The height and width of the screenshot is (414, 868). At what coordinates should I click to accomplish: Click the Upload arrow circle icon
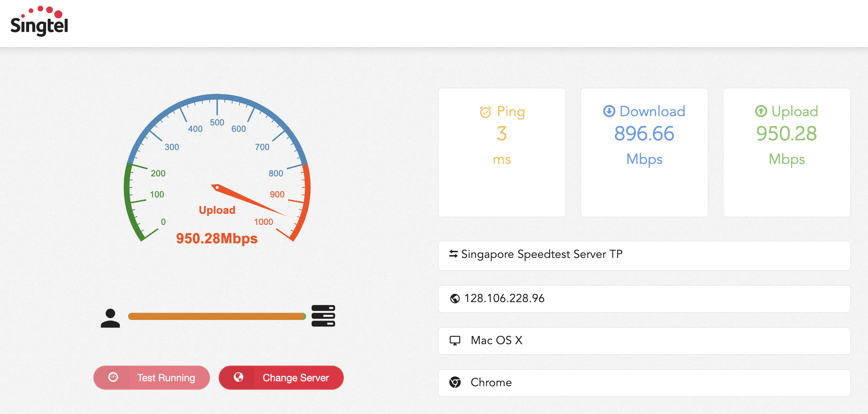tap(761, 111)
